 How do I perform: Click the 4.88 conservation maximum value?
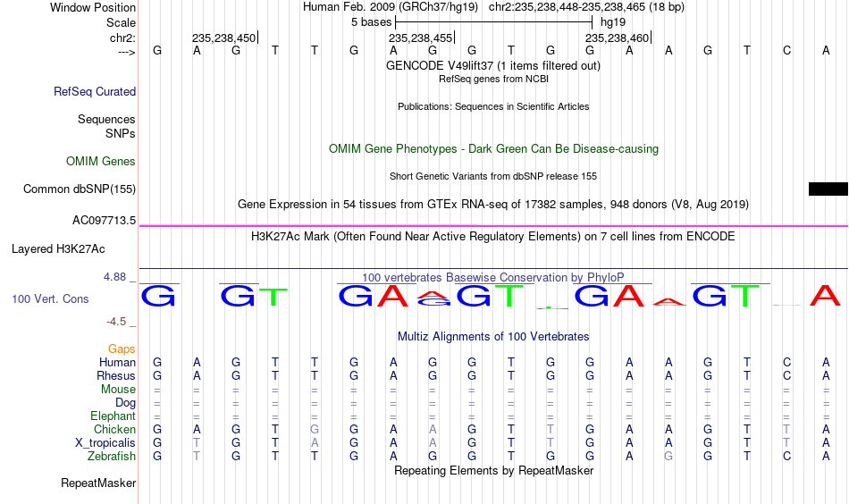[x=114, y=277]
